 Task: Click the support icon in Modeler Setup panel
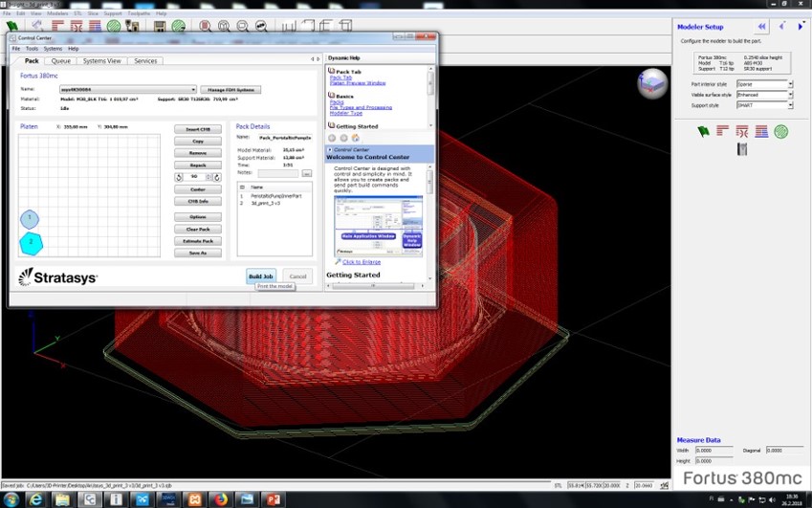point(742,131)
